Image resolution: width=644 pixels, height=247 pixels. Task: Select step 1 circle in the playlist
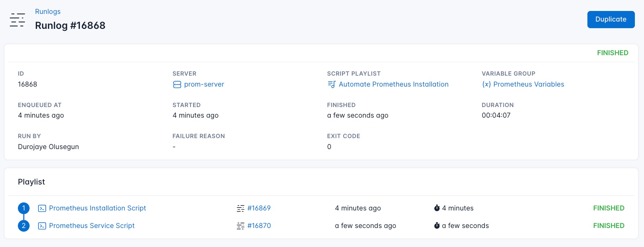(x=24, y=208)
